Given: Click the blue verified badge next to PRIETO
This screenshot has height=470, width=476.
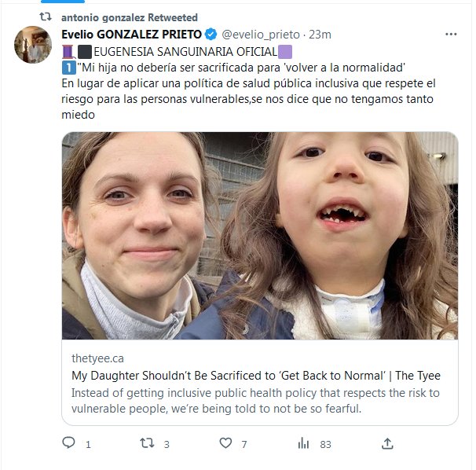Looking at the screenshot, I should point(211,35).
